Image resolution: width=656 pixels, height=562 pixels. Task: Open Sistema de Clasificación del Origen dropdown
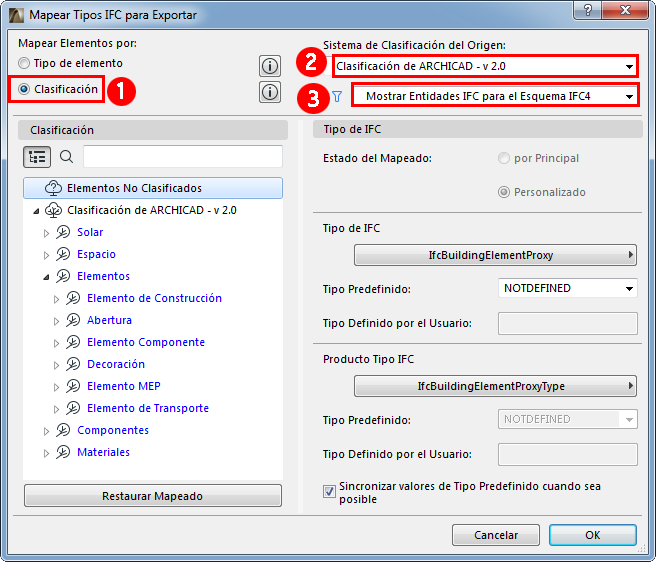pos(485,66)
